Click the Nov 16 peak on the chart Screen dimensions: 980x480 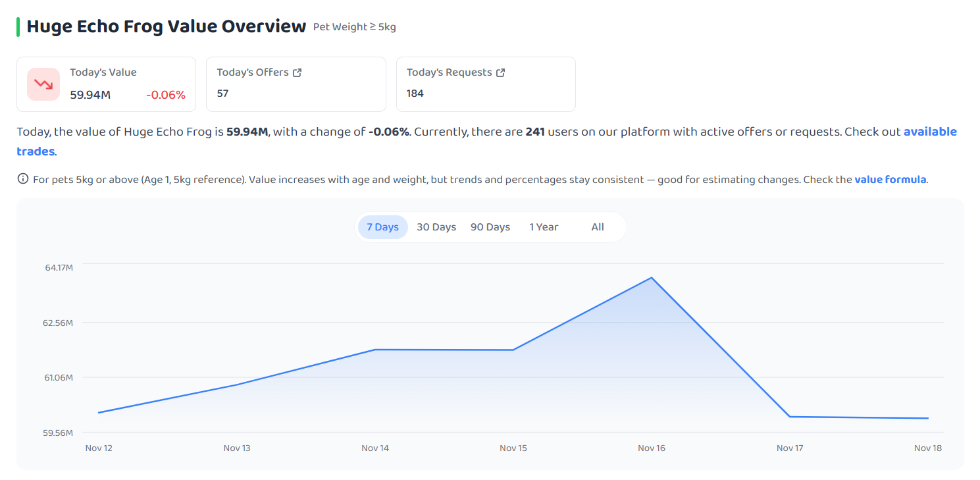(x=652, y=277)
